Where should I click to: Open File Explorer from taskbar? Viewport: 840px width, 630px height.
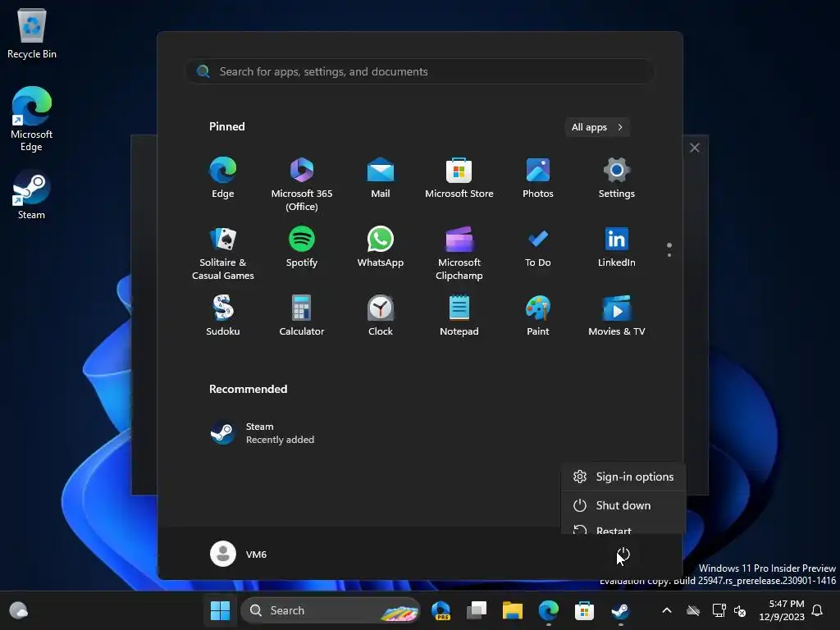(x=512, y=610)
